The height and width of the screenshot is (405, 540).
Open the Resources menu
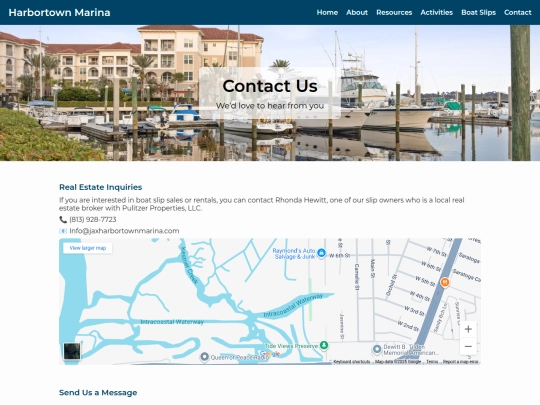[394, 12]
